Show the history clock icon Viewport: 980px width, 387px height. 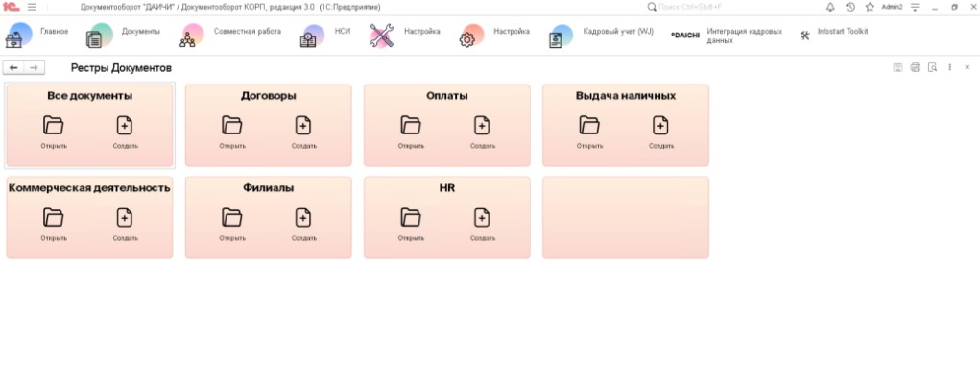(x=850, y=7)
